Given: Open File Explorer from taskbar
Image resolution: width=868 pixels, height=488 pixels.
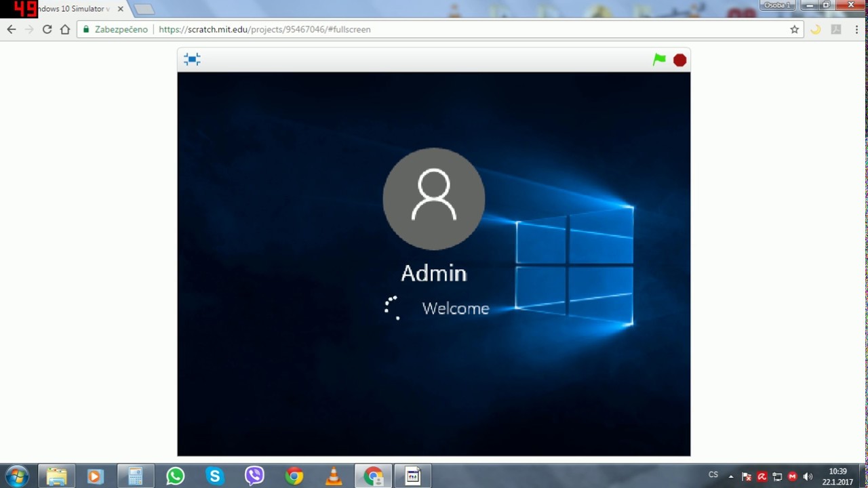Looking at the screenshot, I should [x=56, y=476].
